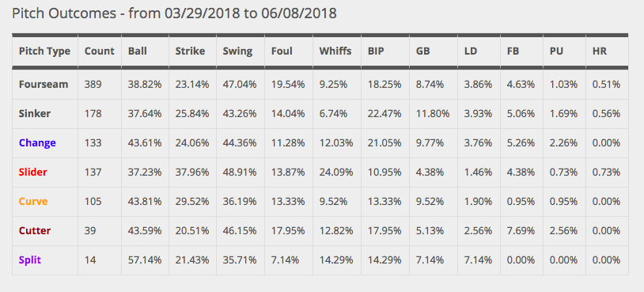The height and width of the screenshot is (292, 644).
Task: Click the HR column header
Action: click(599, 51)
